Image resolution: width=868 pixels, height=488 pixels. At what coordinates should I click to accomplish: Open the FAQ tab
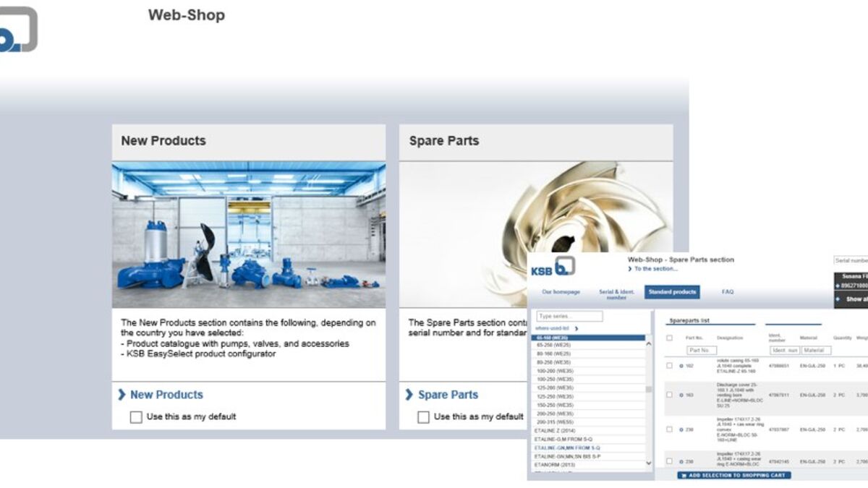coord(728,292)
